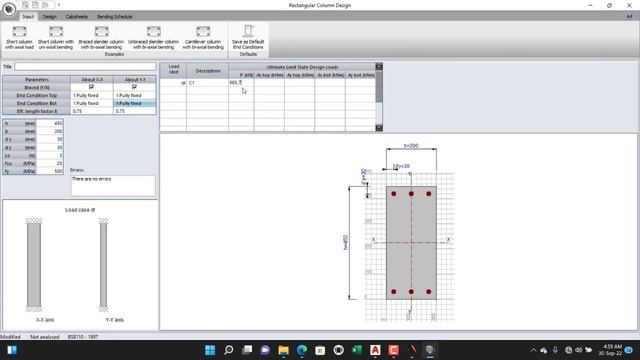Open File Explorer from taskbar

tap(283, 350)
